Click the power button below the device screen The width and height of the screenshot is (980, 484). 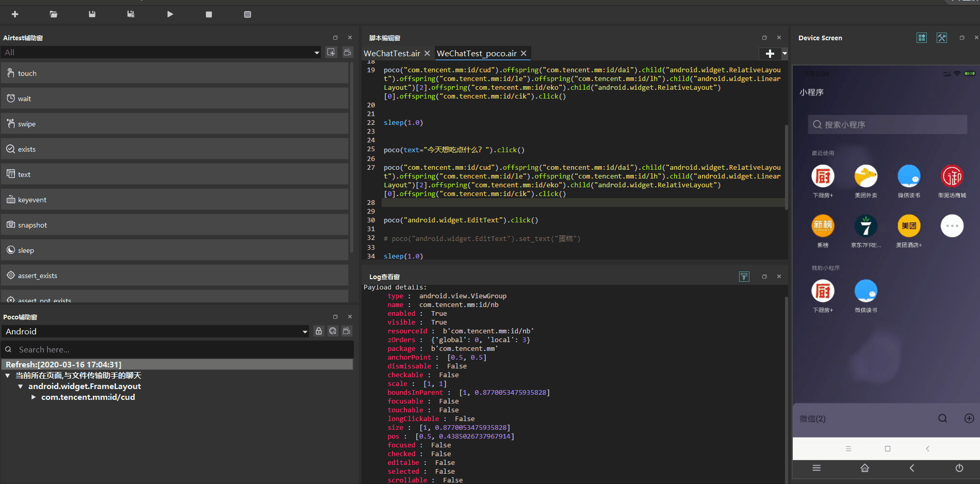coord(959,468)
